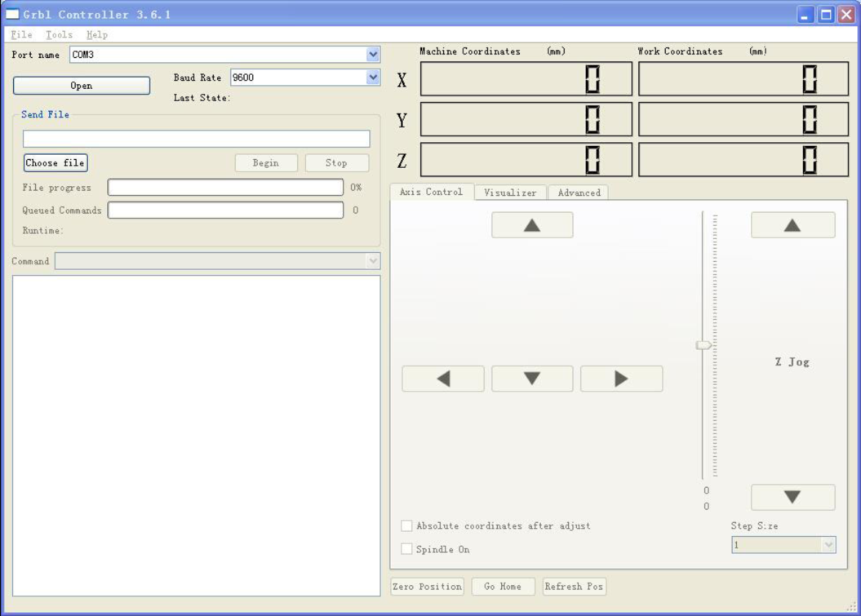This screenshot has height=616, width=861.
Task: Switch to the Axis Control tab
Action: tap(432, 192)
